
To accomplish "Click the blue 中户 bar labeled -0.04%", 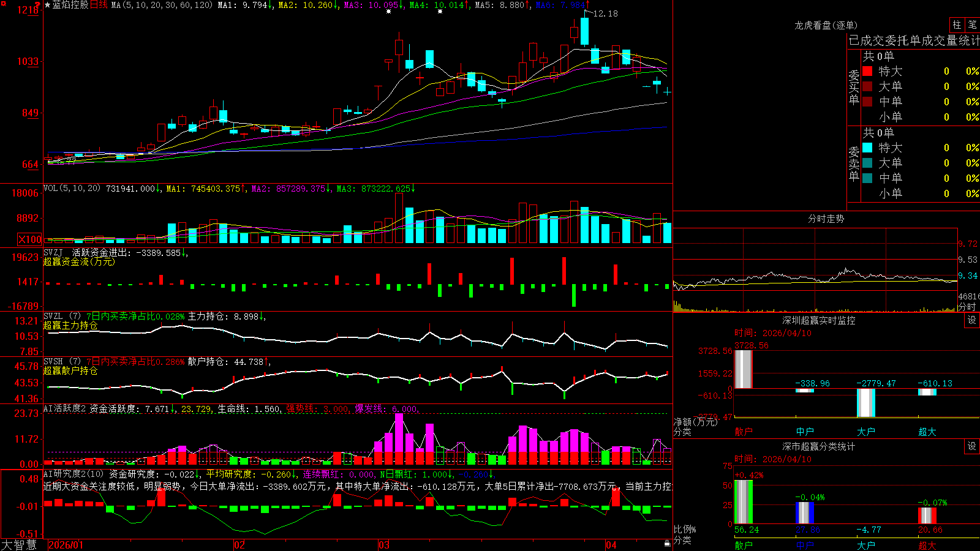I will tap(805, 513).
